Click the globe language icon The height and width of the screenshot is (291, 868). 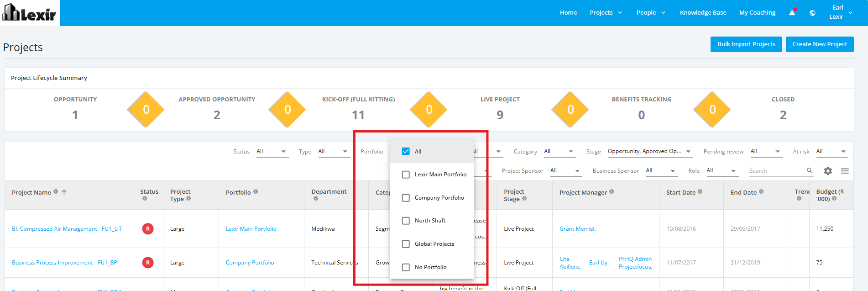point(812,13)
